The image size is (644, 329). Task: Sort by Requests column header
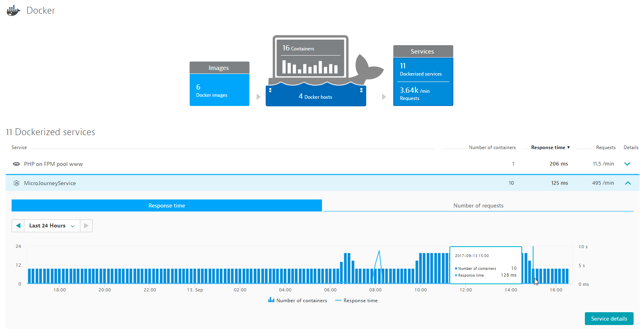pos(605,148)
